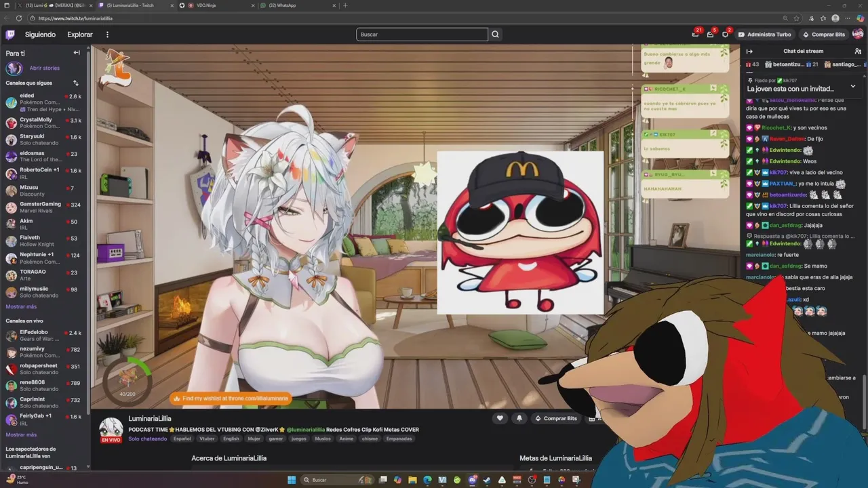Open the user profile avatar menu
The width and height of the screenshot is (868, 488).
tap(858, 35)
